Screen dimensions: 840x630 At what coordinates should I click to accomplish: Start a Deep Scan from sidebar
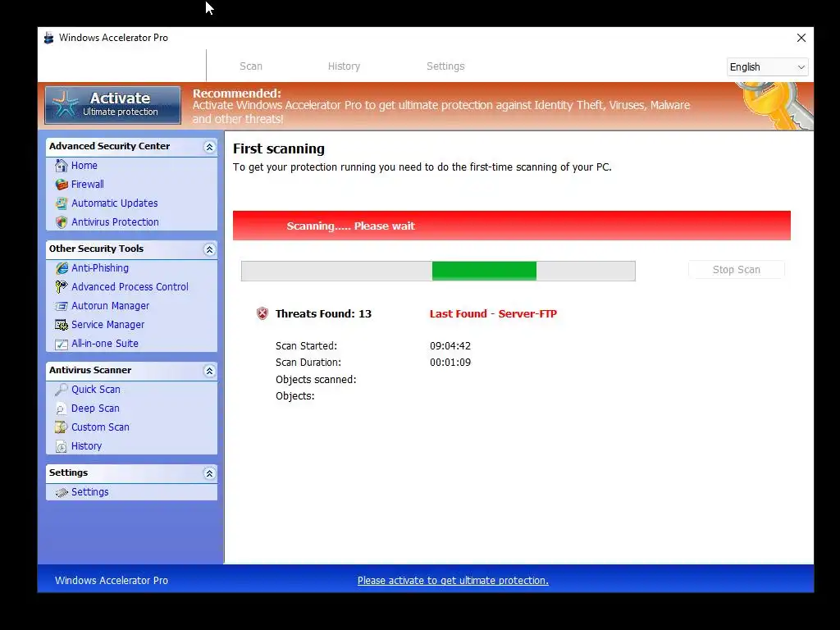point(95,409)
